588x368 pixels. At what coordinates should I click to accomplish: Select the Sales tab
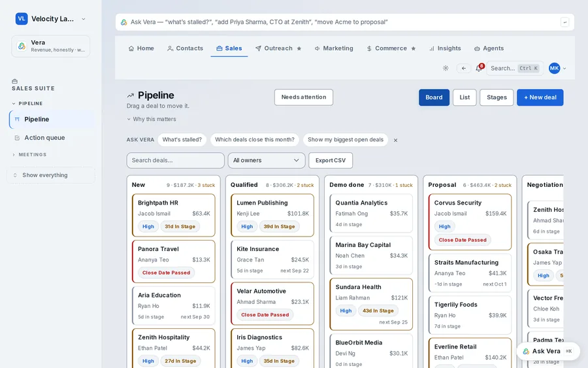point(229,48)
